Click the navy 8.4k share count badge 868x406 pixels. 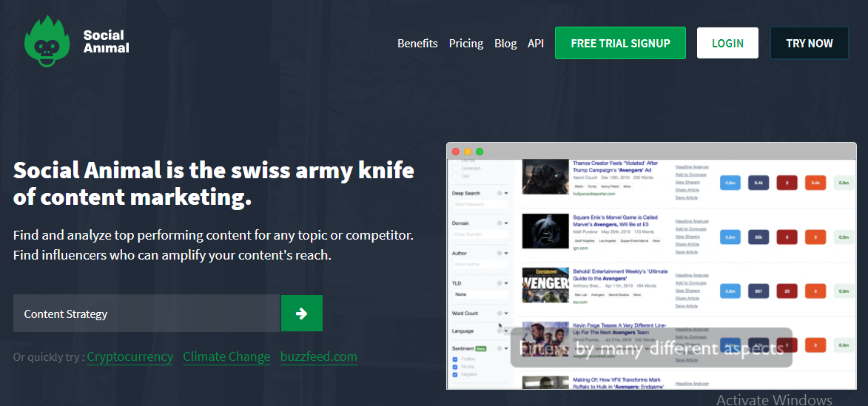[758, 183]
